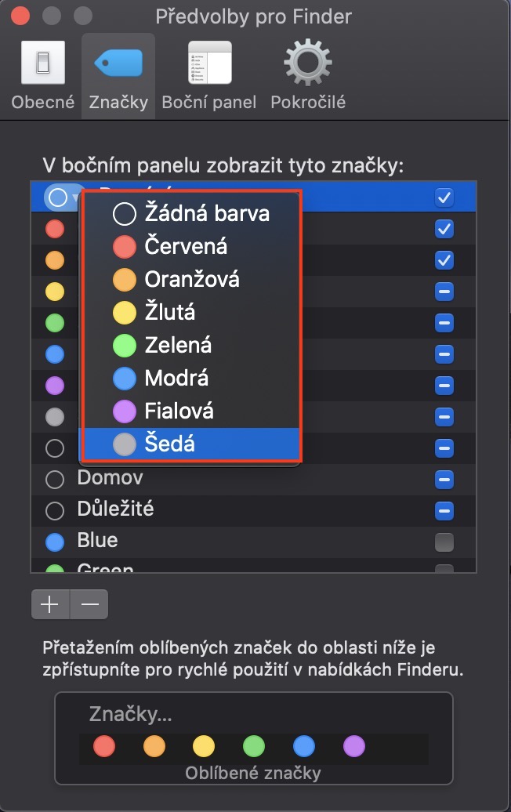Uncheck the checkbox of the selected top tag
The width and height of the screenshot is (511, 812).
[x=444, y=198]
